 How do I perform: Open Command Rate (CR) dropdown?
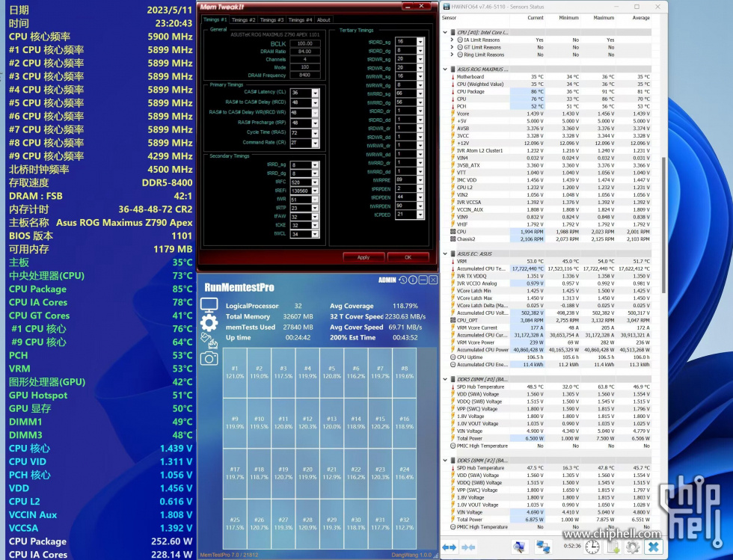pos(315,143)
